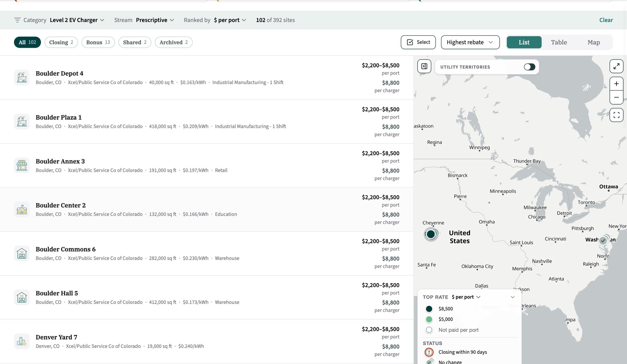Open the Denver Yard 7 site title
Image resolution: width=627 pixels, height=364 pixels.
[x=56, y=337]
